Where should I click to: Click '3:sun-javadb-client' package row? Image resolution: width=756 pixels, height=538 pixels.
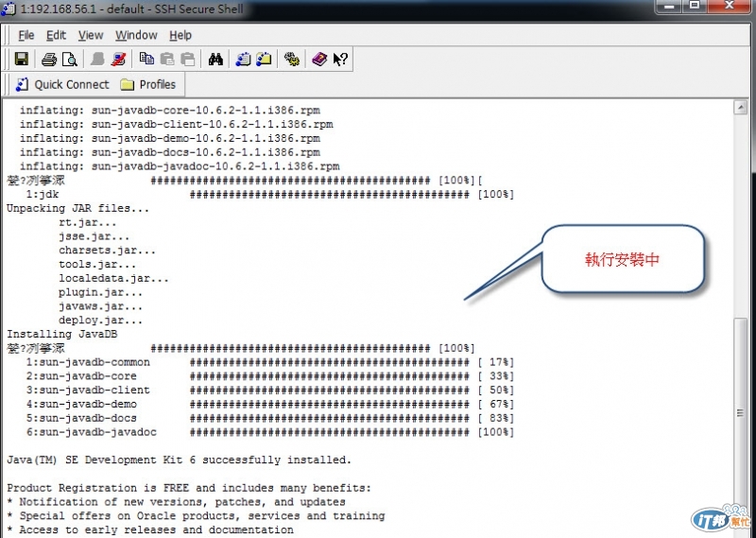(x=270, y=390)
